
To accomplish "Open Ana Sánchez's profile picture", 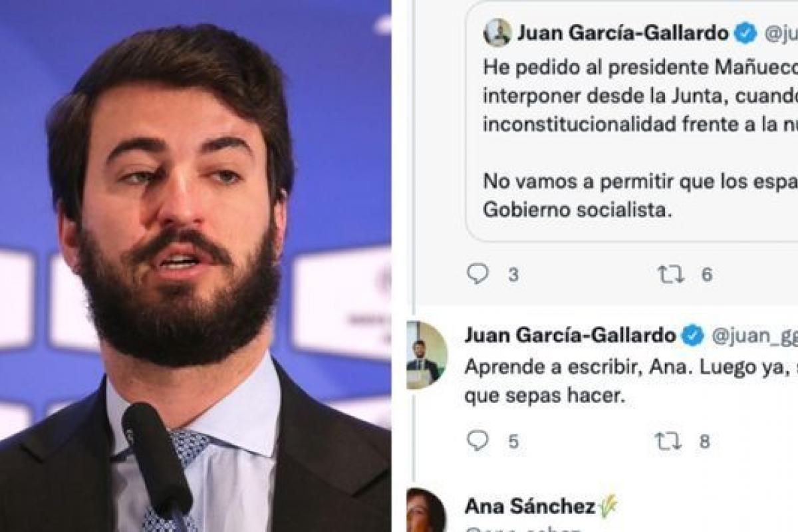I will 426,511.
